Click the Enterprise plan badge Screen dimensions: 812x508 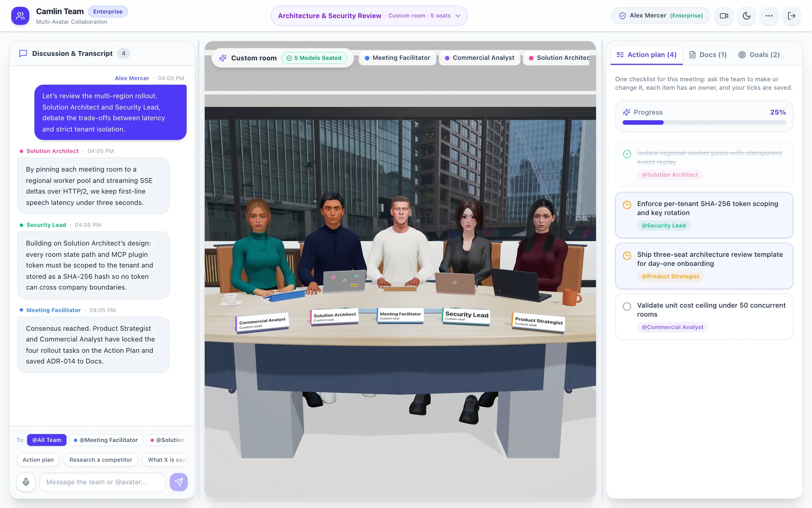(108, 11)
